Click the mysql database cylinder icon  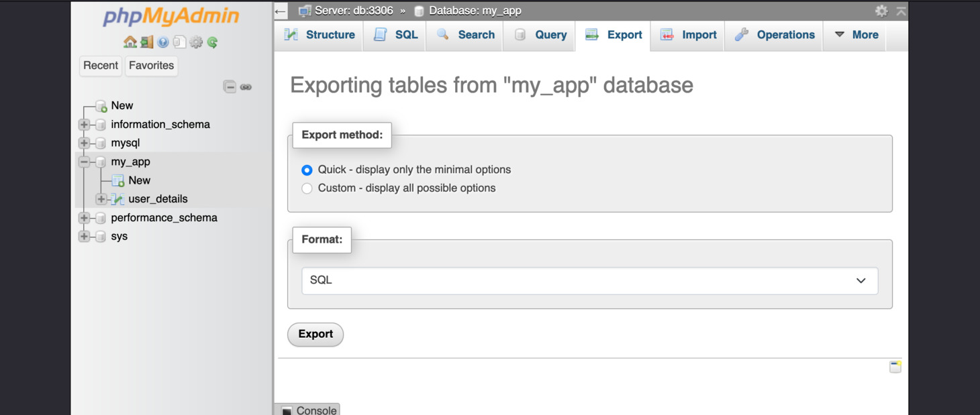point(101,143)
